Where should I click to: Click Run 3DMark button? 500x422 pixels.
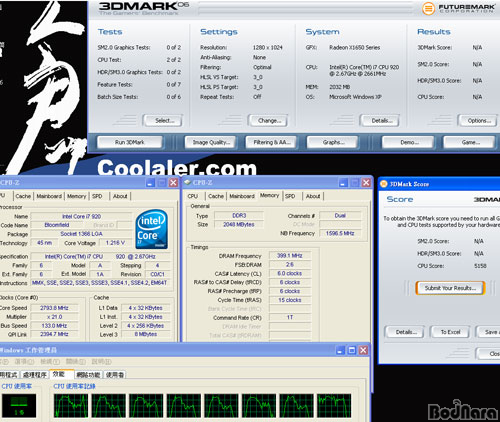pos(130,142)
